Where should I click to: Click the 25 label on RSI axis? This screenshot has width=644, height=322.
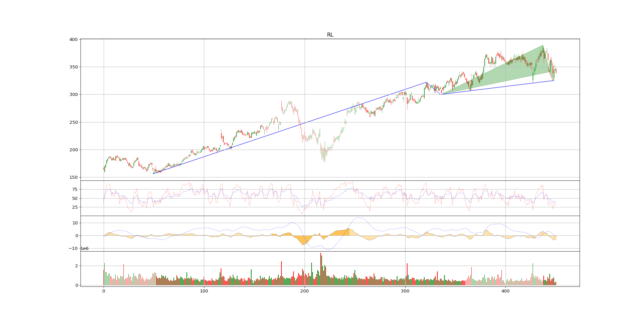point(75,207)
